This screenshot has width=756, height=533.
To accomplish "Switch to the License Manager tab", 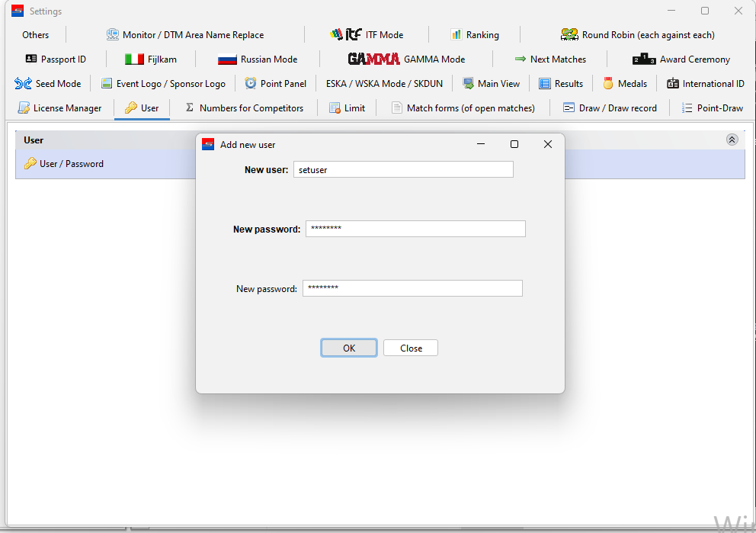I will (59, 108).
